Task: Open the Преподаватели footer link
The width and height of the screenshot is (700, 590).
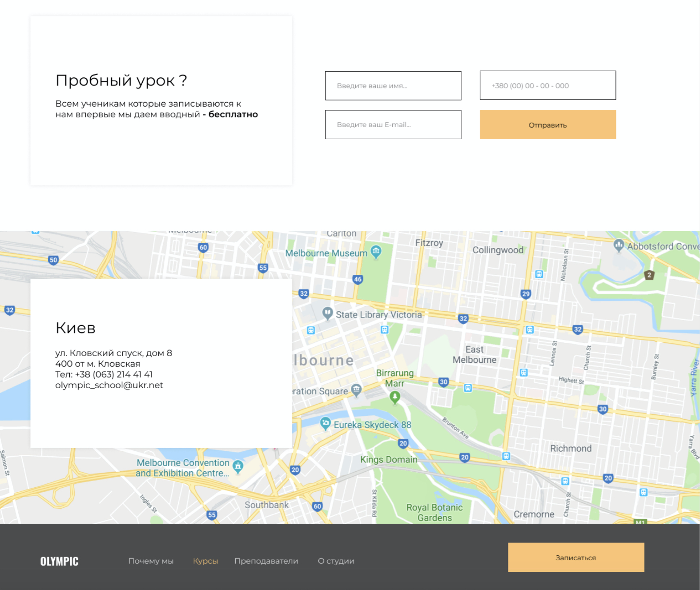Action: 266,561
